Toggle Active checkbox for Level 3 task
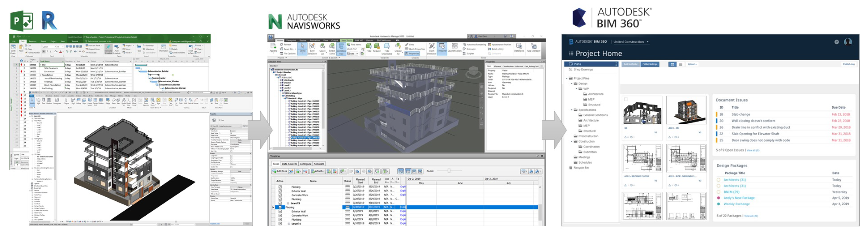The width and height of the screenshot is (868, 238). click(x=280, y=203)
